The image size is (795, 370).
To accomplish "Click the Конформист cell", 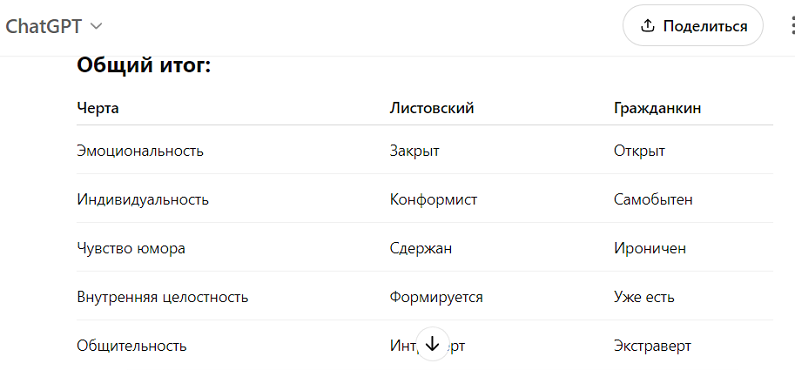I will [433, 200].
